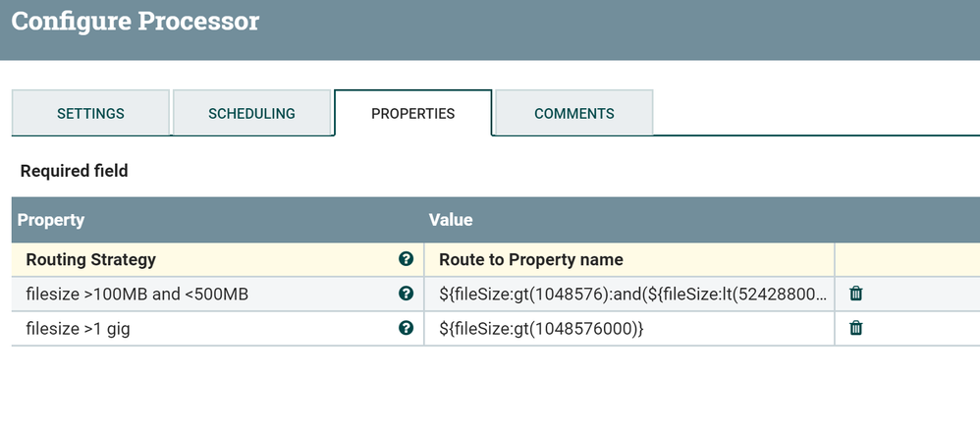
Task: Click the Required field label
Action: point(74,171)
